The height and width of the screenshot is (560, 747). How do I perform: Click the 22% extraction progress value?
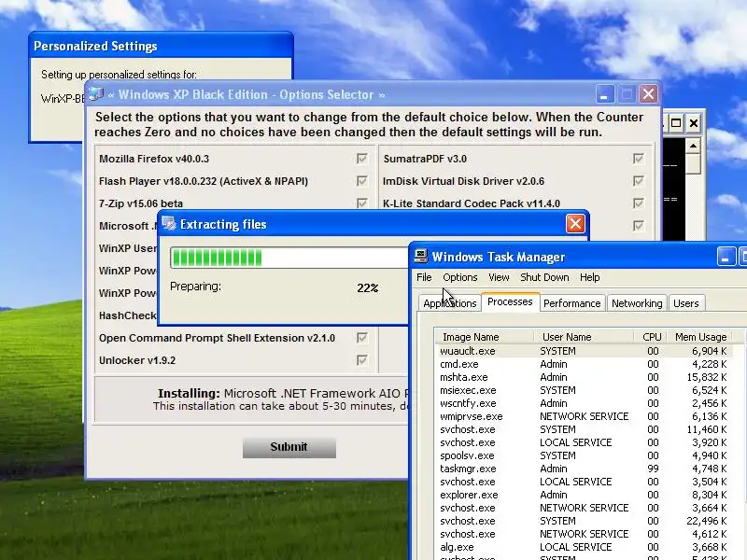[367, 287]
